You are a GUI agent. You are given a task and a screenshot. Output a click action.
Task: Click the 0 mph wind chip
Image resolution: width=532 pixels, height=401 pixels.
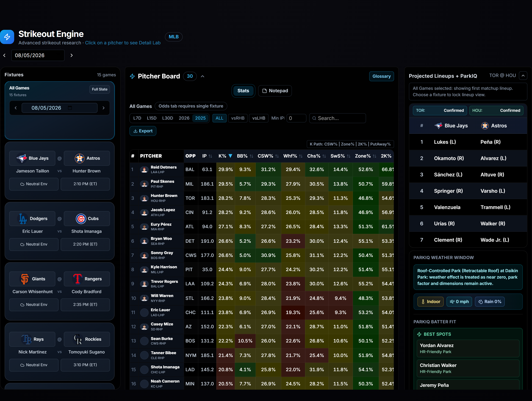click(459, 302)
